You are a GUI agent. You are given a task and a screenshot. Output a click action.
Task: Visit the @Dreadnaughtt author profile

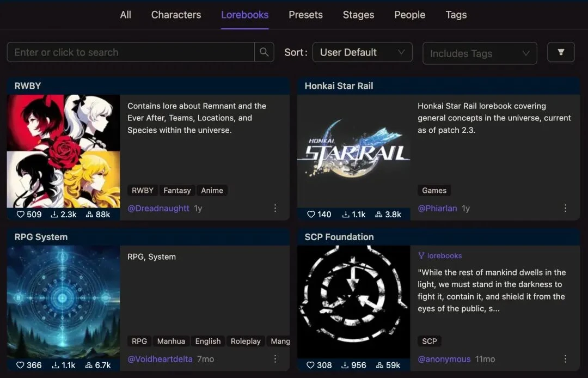(x=158, y=208)
